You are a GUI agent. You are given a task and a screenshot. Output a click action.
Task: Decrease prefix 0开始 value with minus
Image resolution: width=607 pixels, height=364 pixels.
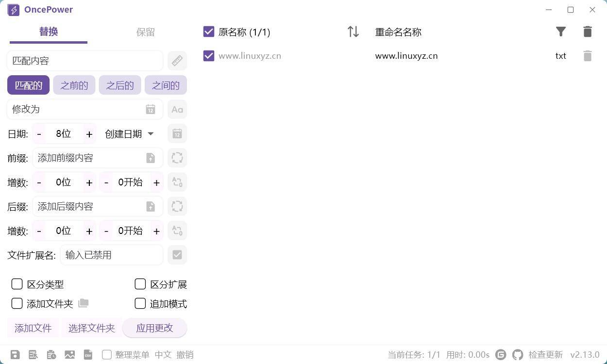tap(106, 182)
